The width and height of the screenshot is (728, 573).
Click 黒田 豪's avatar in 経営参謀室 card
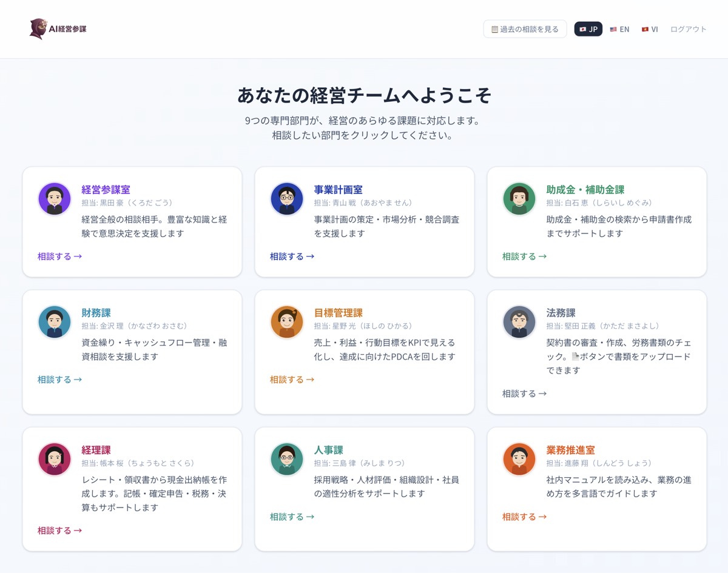tap(55, 198)
